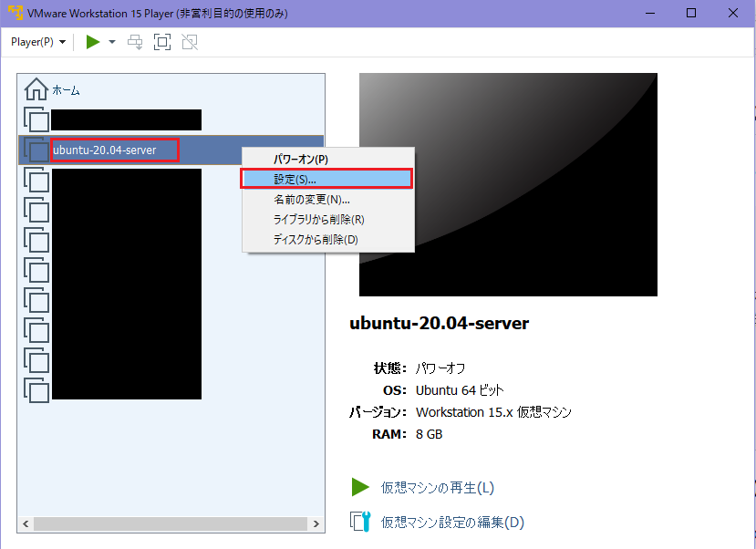Screen dimensions: 756x549
Task: Click the VM icon of ubuntu-20.04-server row
Action: pyautogui.click(x=36, y=150)
